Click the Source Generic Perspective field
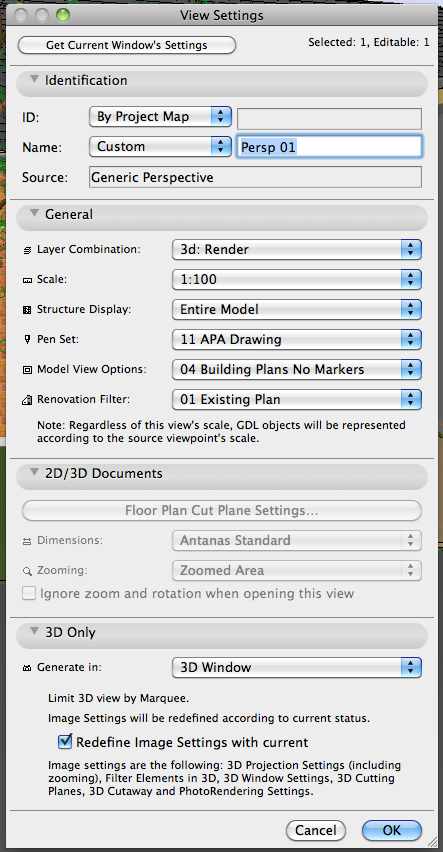Image resolution: width=443 pixels, height=852 pixels. (x=255, y=177)
